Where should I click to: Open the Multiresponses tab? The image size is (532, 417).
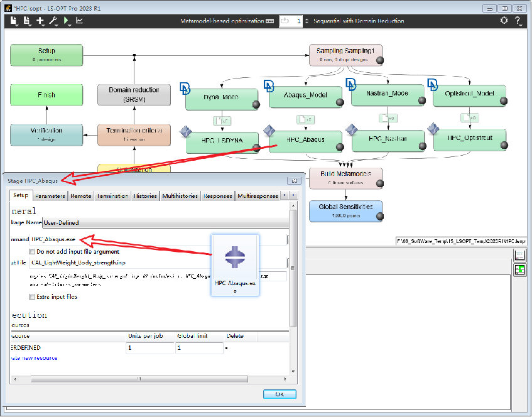coord(258,196)
